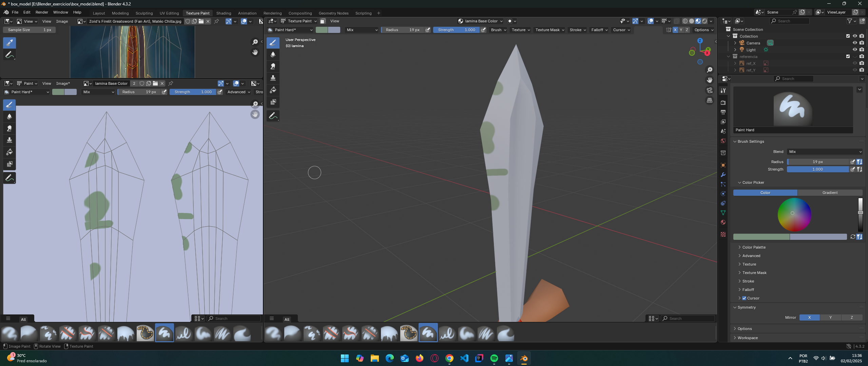The width and height of the screenshot is (868, 366).
Task: Select the Smear tool in image paint editor
Action: click(x=9, y=129)
